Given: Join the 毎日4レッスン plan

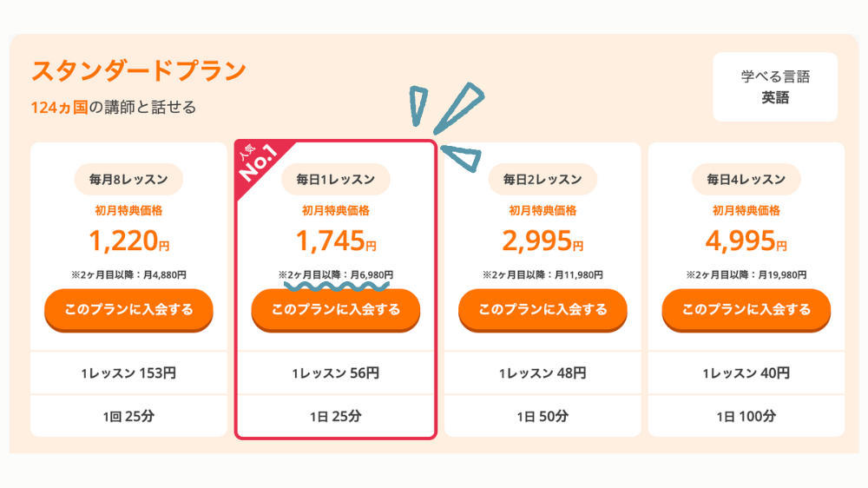Looking at the screenshot, I should point(746,310).
